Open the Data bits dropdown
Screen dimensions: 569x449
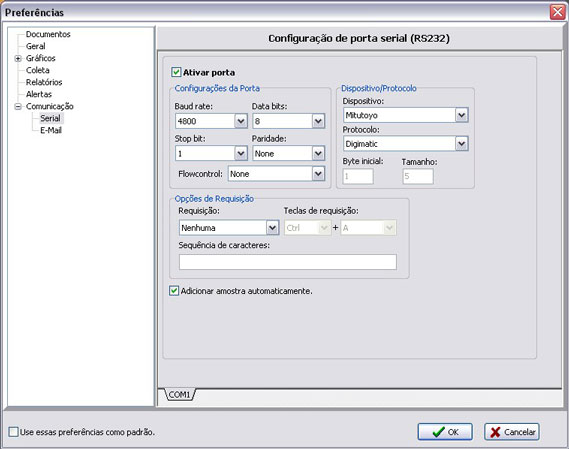click(288, 121)
